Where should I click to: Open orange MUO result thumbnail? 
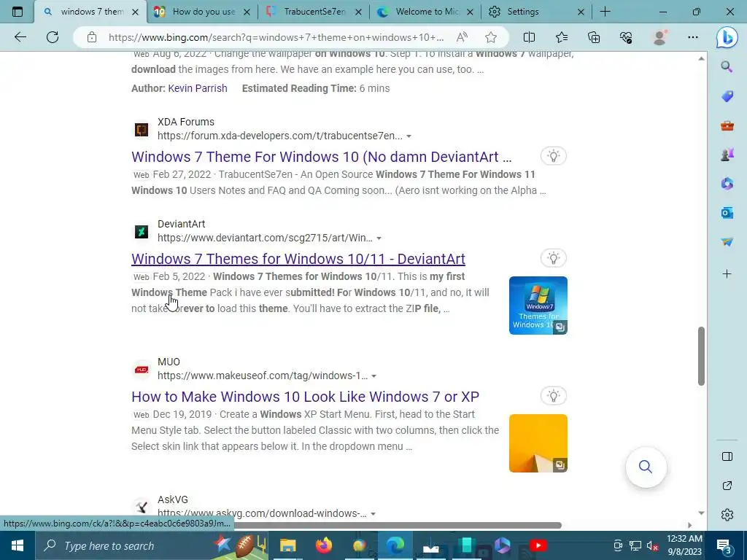coord(538,443)
